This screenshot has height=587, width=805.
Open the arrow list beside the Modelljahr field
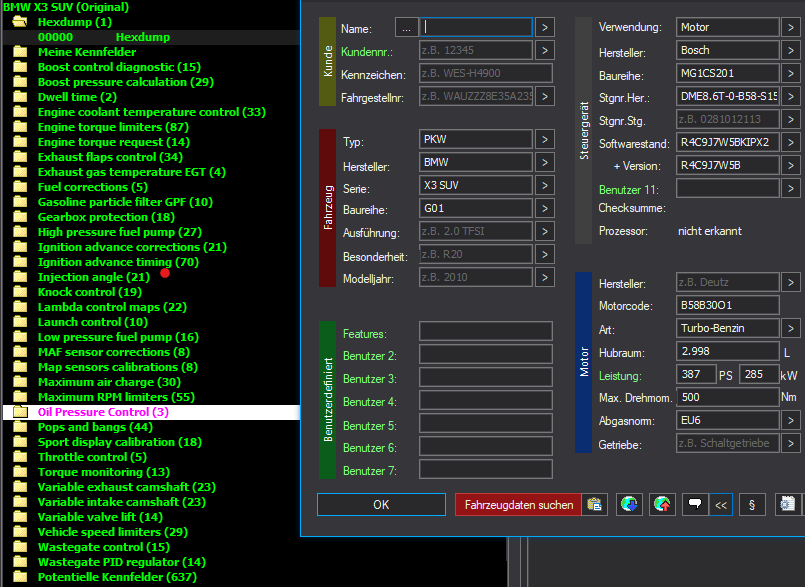point(545,277)
